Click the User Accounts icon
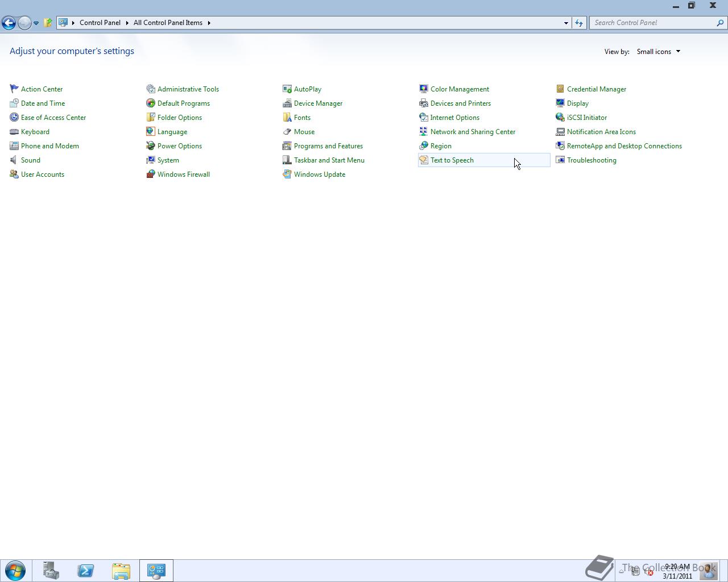The image size is (728, 582). pyautogui.click(x=14, y=174)
